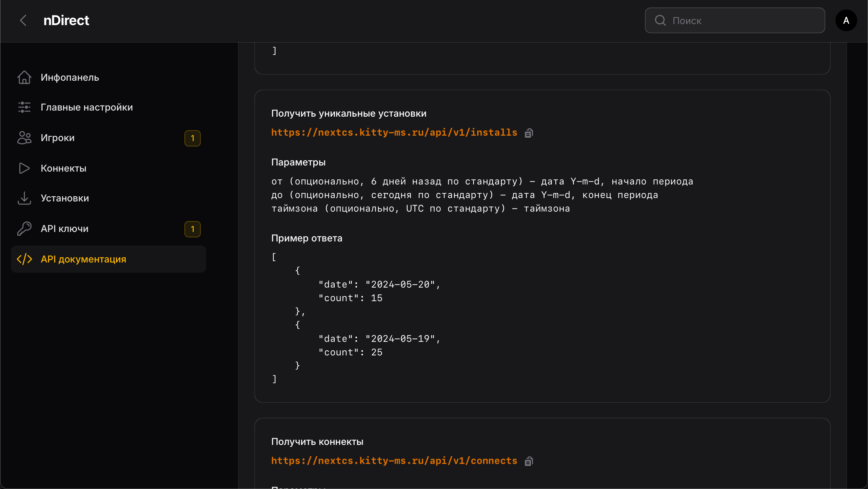Open the Игроки menu item
Viewport: 868px width, 489px height.
(x=58, y=138)
